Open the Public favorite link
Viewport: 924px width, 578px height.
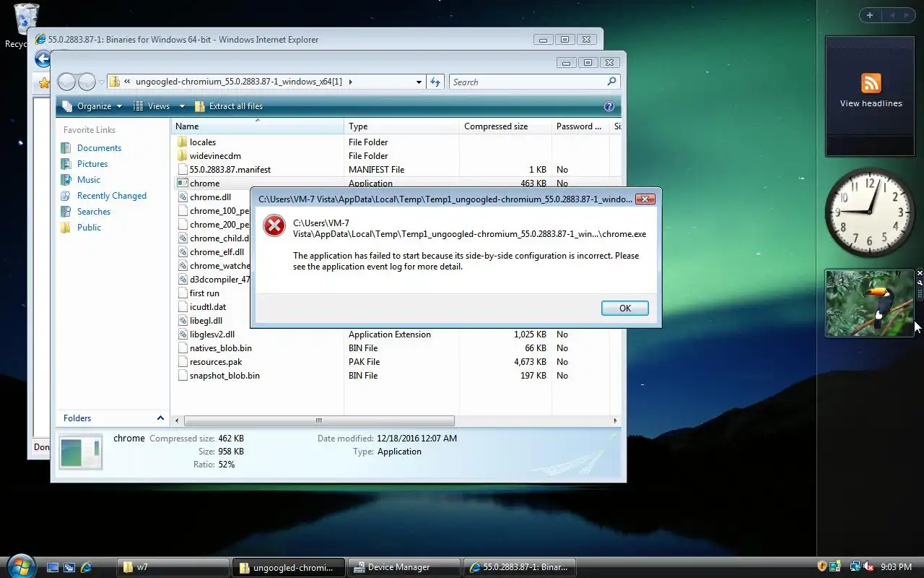click(90, 228)
